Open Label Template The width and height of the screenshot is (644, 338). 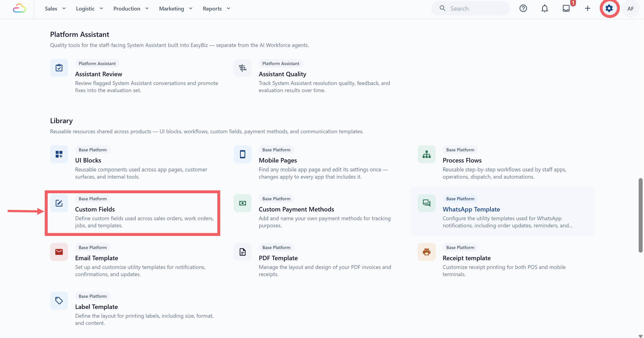(97, 307)
